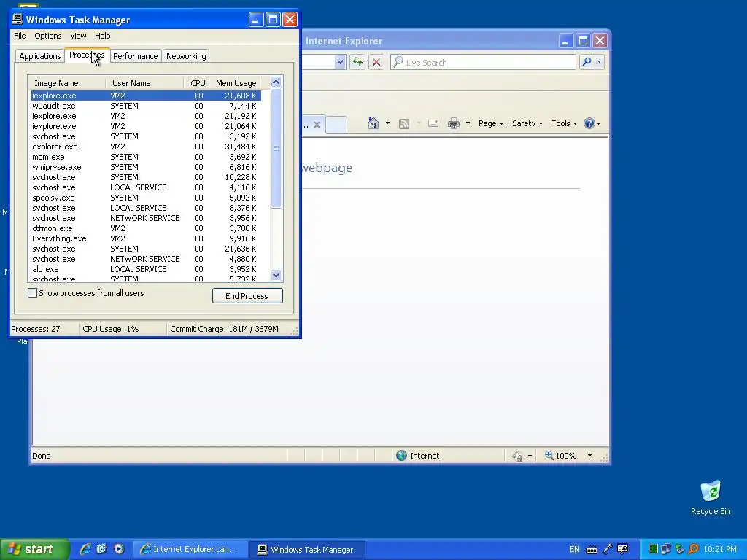Click the orange Everything search tray icon
This screenshot has height=560, width=747.
tap(694, 549)
